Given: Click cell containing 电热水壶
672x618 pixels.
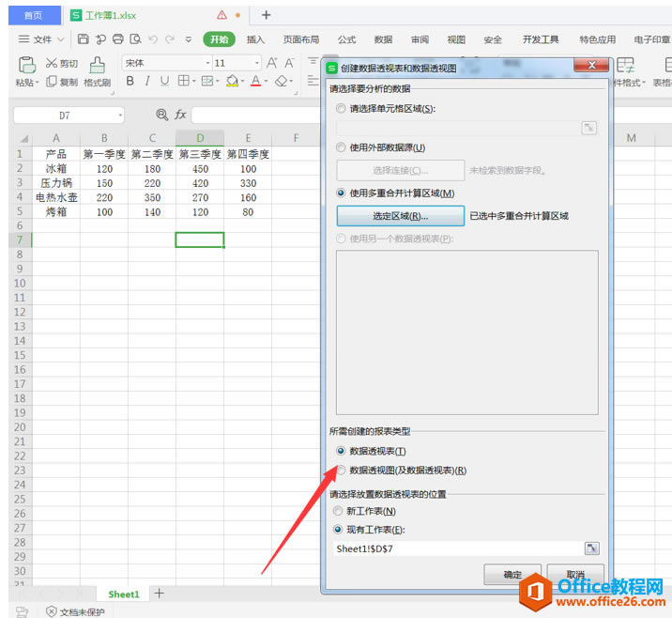Looking at the screenshot, I should (56, 197).
